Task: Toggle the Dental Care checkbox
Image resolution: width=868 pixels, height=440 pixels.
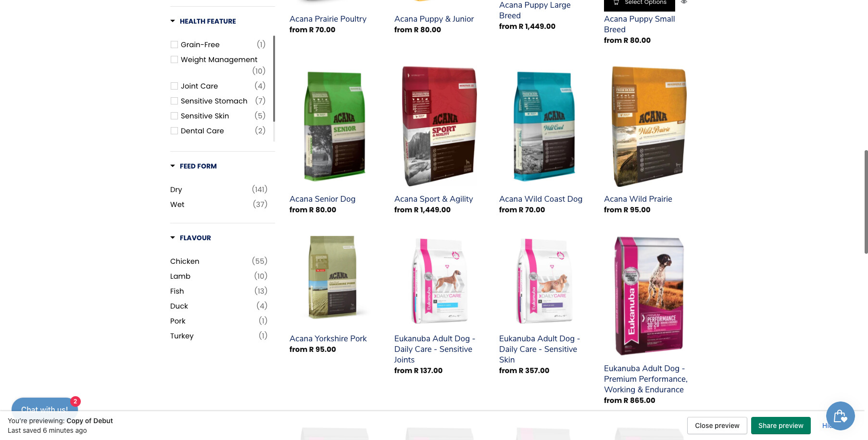Action: coord(174,131)
